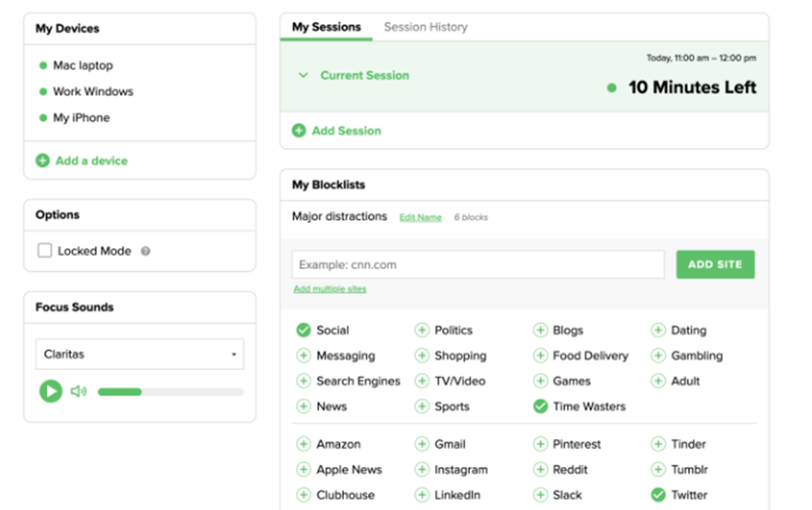Add Reddit to the blocklist
Image resolution: width=812 pixels, height=510 pixels.
(x=541, y=470)
